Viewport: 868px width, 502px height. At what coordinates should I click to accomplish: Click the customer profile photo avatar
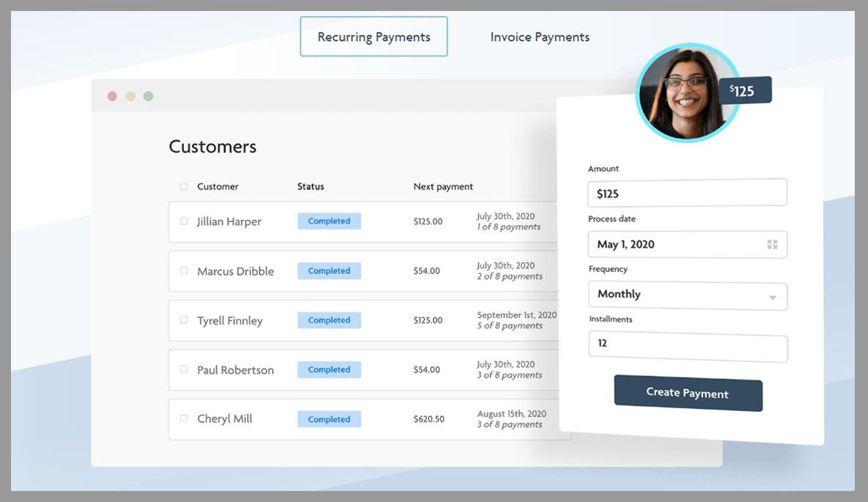tap(688, 92)
